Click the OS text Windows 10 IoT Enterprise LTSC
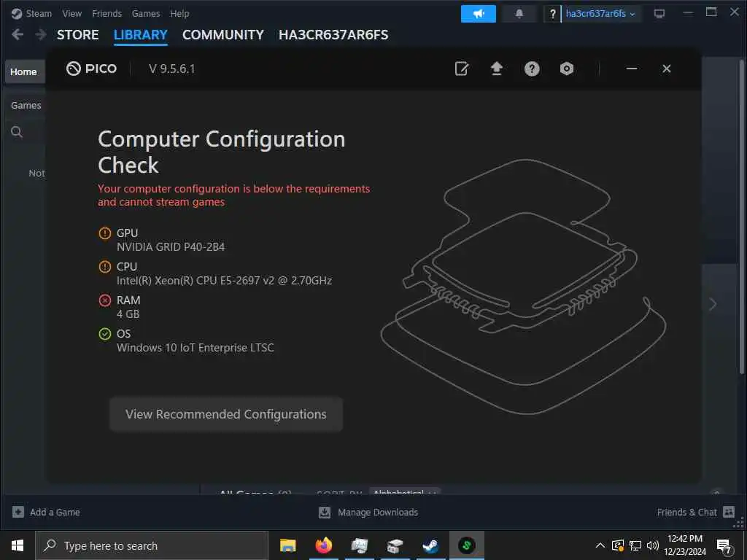 pos(196,348)
